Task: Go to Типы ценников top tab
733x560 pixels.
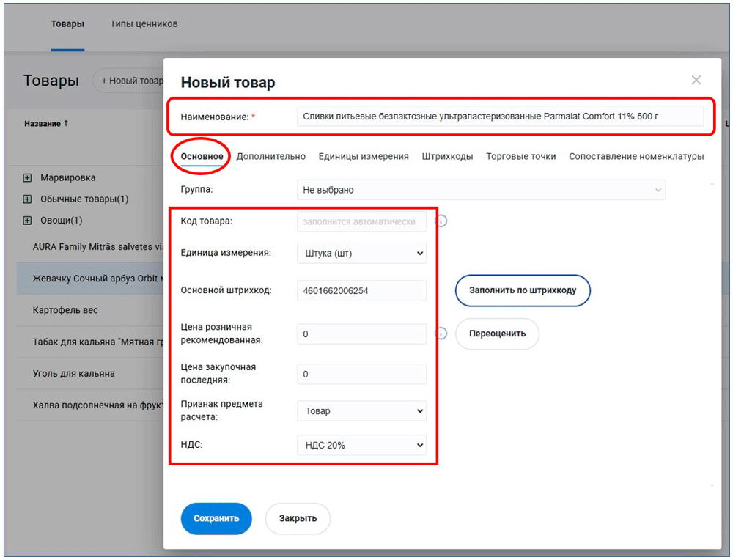Action: coord(144,24)
